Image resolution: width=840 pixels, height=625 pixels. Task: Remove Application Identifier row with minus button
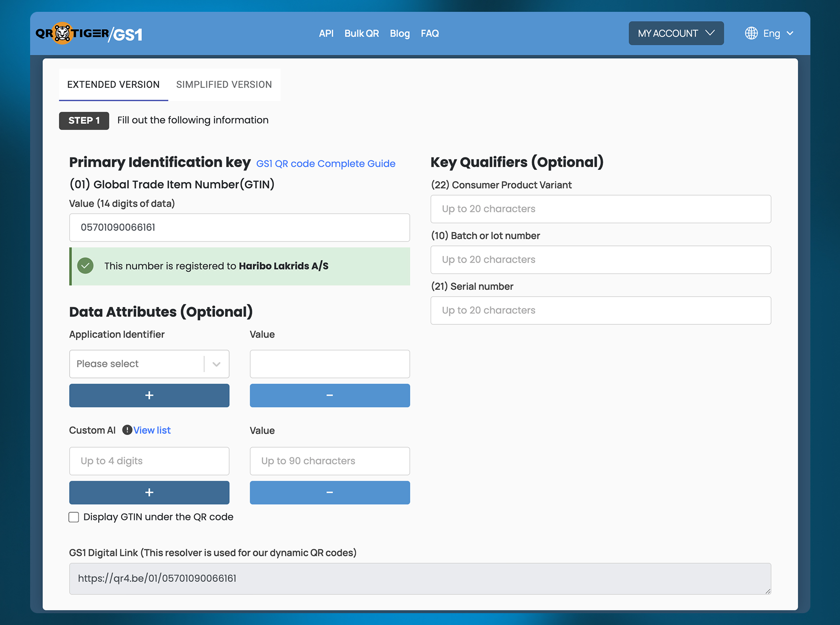(330, 395)
